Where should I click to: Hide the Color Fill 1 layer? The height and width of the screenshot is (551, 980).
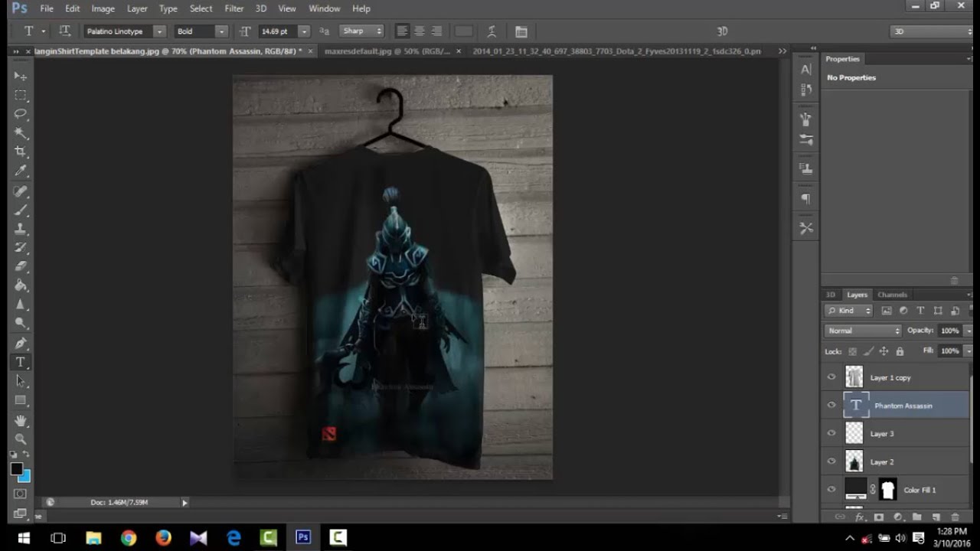click(831, 490)
